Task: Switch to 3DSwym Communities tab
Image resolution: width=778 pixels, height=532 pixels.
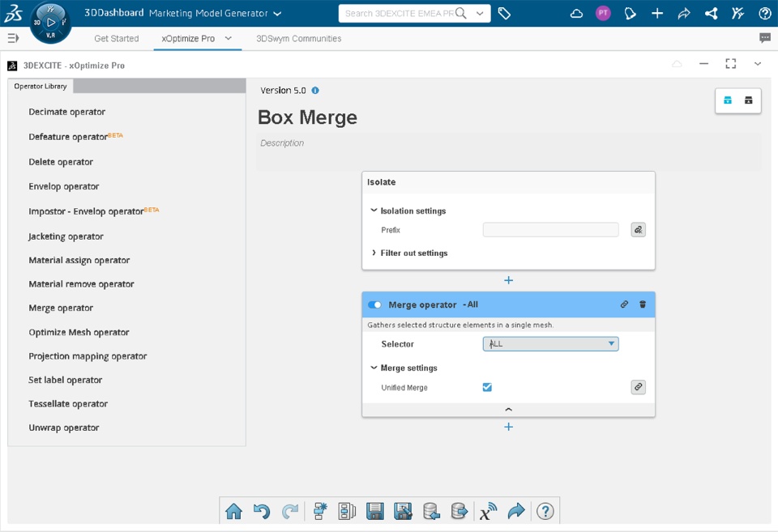Action: [299, 39]
